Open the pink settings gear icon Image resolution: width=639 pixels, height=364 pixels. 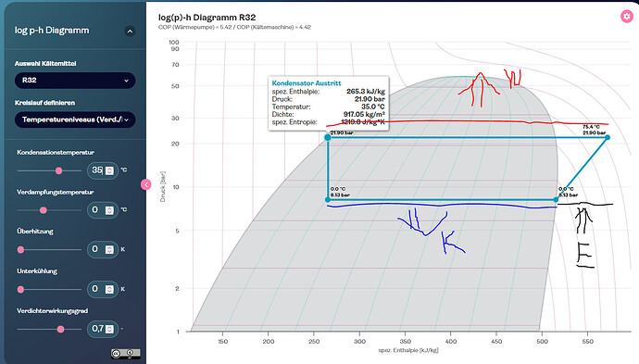[626, 17]
